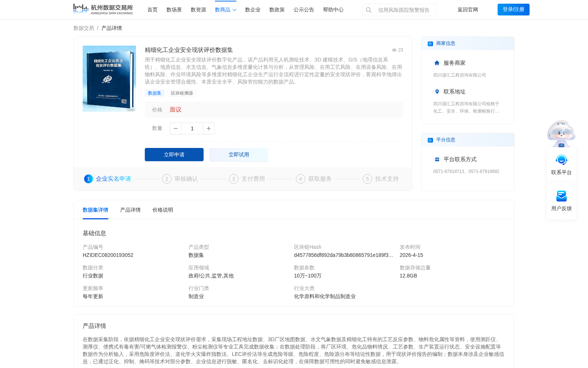588x368 pixels.
Task: Click update frequency 每年更新
Action: pos(93,296)
